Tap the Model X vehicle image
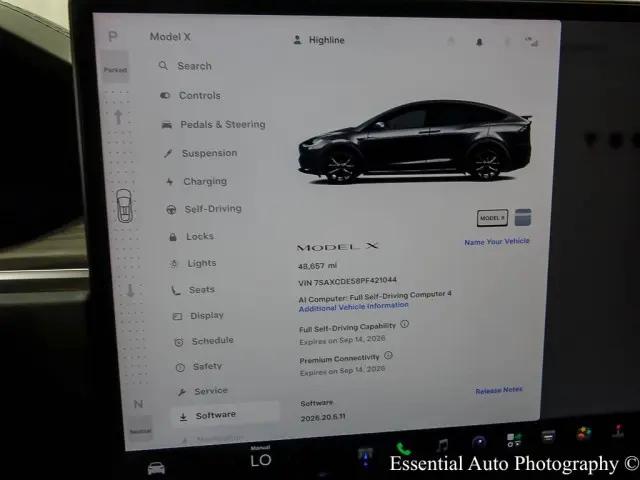 click(415, 142)
